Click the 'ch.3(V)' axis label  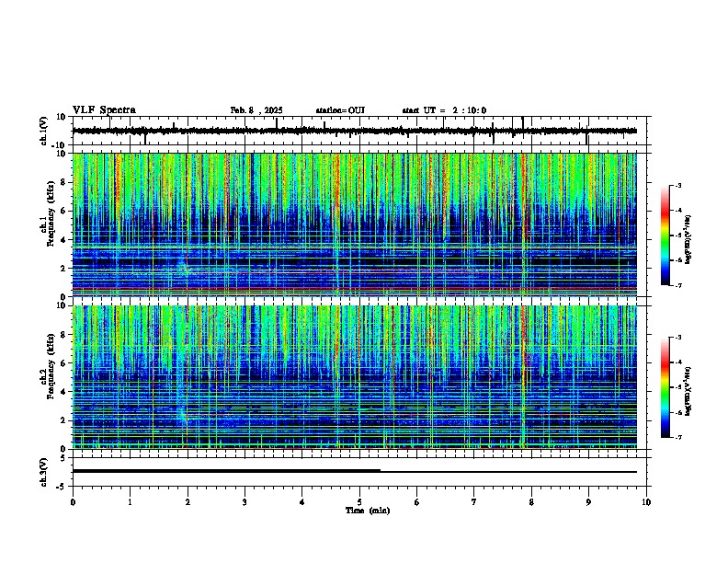click(44, 473)
